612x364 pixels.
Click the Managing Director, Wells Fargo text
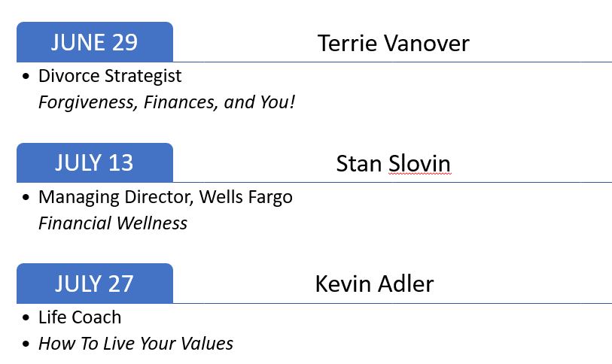[x=166, y=197]
